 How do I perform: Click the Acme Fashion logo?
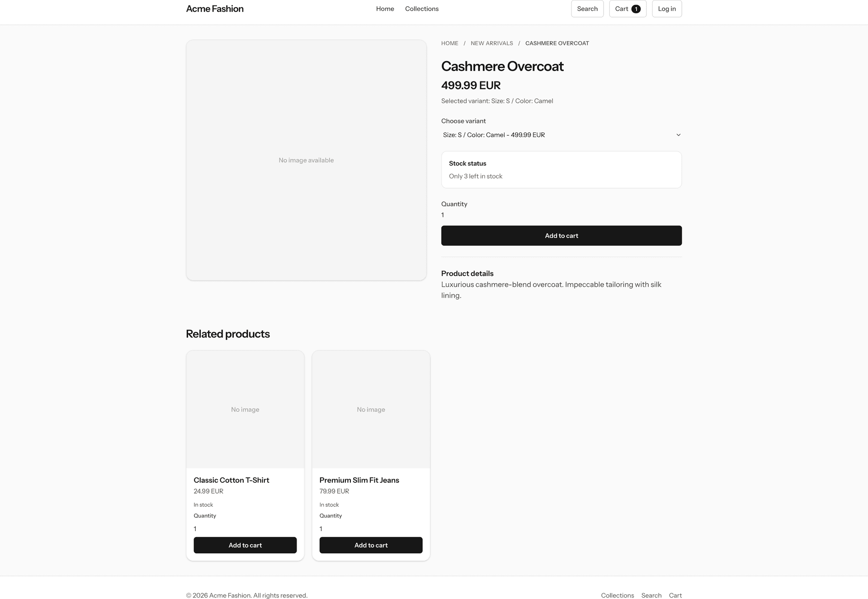click(x=215, y=9)
